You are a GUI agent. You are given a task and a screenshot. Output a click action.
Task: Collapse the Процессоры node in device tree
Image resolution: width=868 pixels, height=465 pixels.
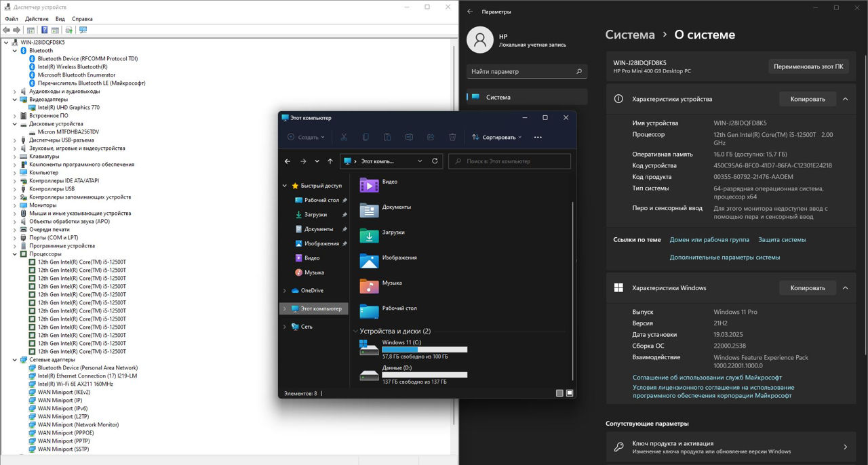coord(15,254)
